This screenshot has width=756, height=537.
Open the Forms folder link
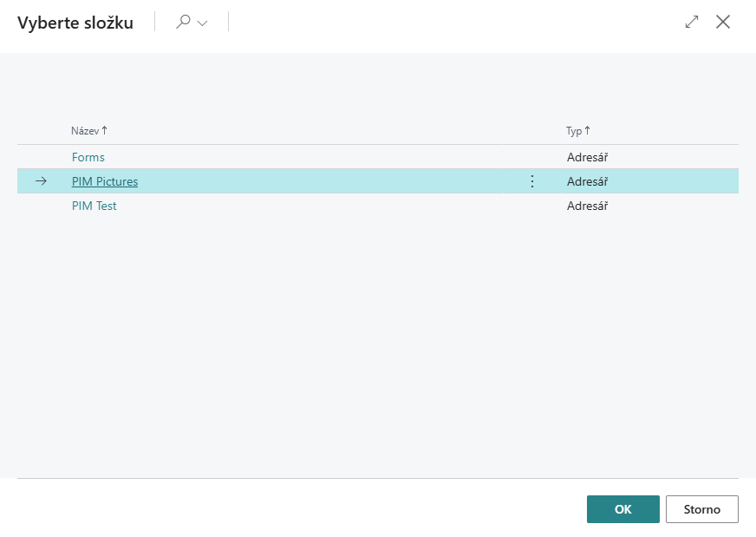pyautogui.click(x=88, y=157)
